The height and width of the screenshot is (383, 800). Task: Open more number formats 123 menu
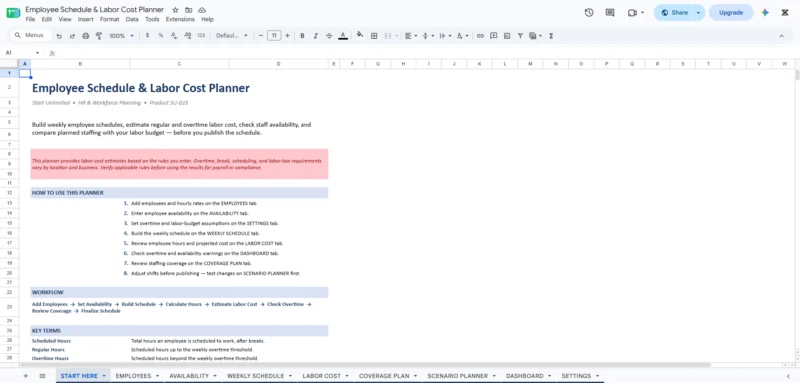201,36
